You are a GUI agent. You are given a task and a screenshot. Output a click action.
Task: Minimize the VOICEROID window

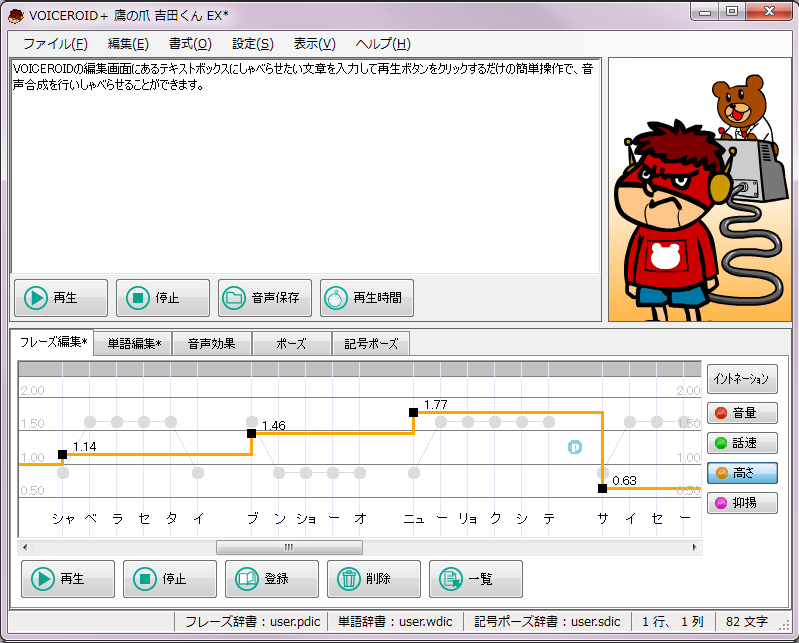705,12
